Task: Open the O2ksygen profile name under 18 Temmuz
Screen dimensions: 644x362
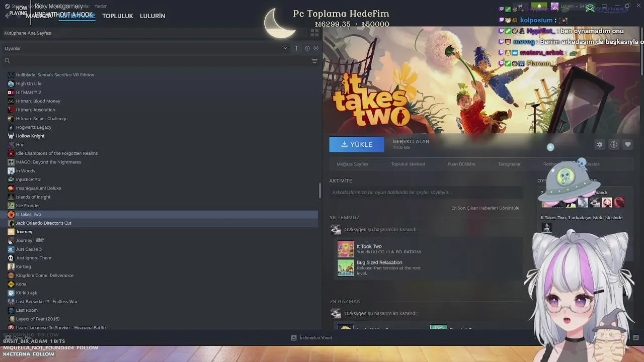Action: click(x=355, y=230)
